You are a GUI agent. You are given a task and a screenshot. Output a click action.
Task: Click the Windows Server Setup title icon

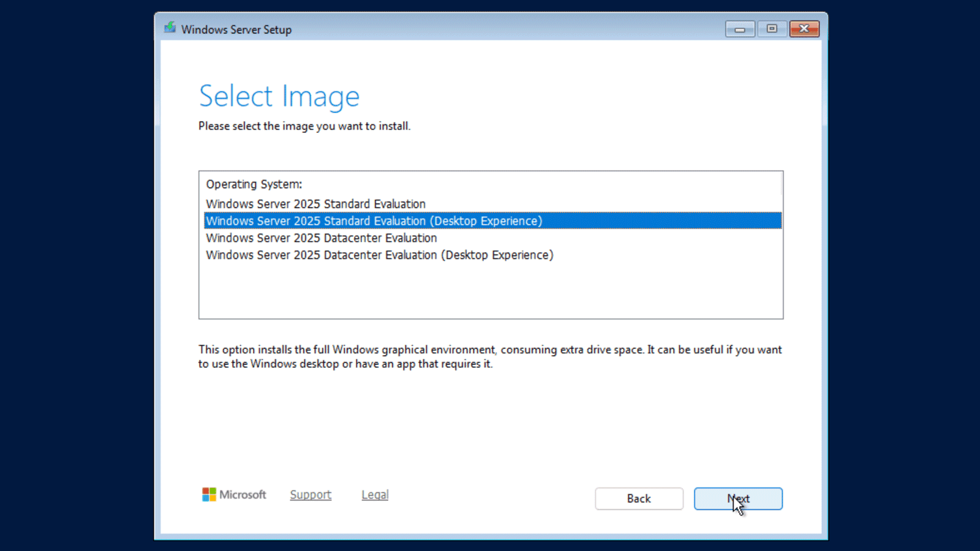tap(170, 28)
